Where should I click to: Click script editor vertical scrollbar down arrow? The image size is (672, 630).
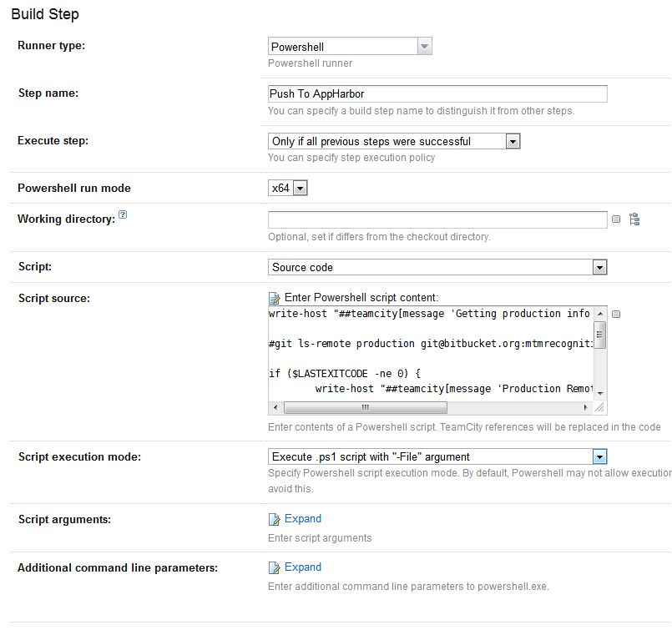tap(600, 391)
